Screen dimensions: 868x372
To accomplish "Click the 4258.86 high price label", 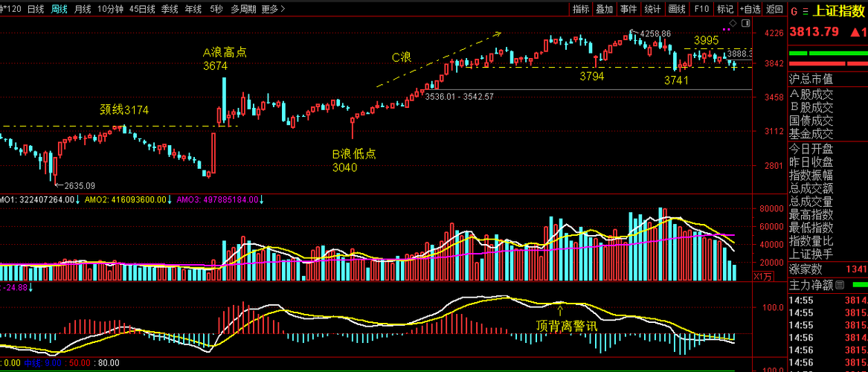I will point(656,33).
